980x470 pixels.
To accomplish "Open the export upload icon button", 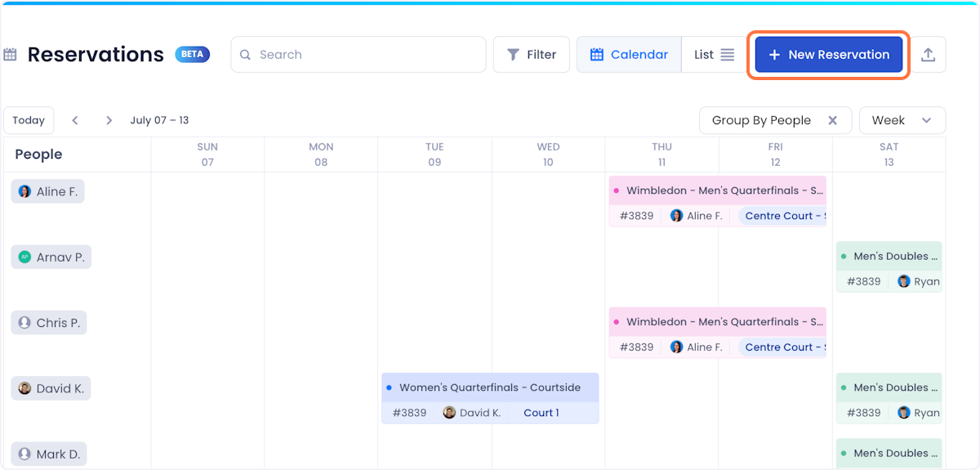I will [928, 55].
